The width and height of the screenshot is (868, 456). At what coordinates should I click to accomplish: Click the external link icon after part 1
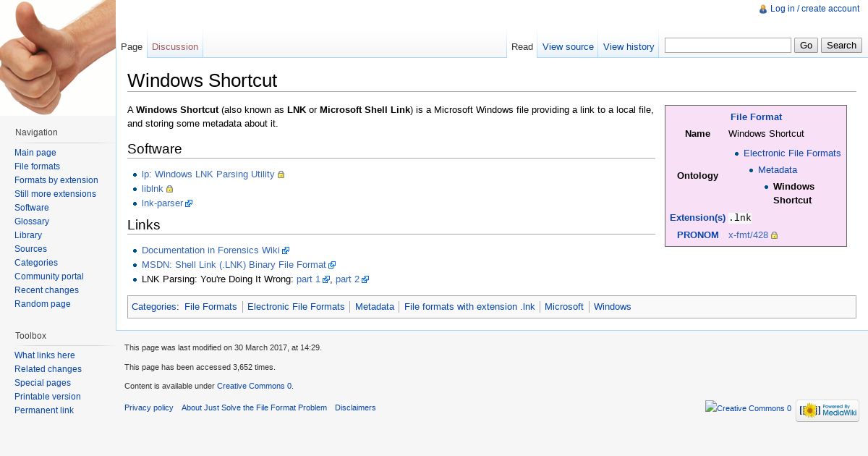326,279
